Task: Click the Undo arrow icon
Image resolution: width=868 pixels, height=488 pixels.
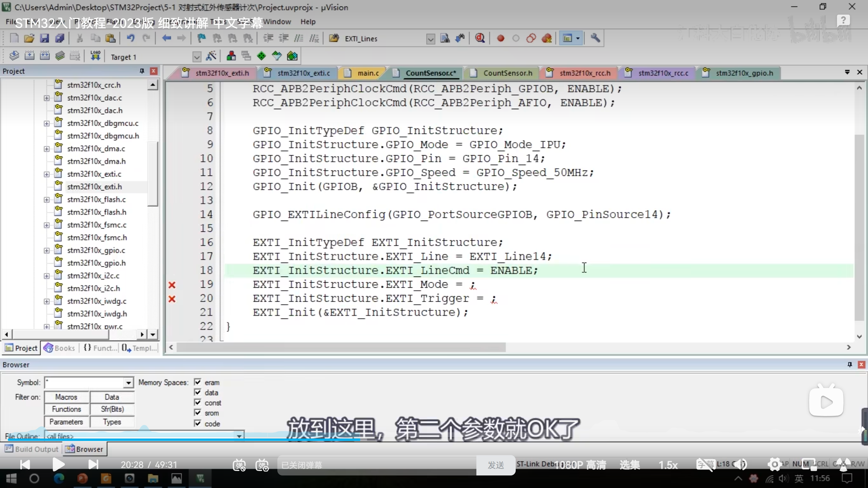Action: click(x=131, y=38)
